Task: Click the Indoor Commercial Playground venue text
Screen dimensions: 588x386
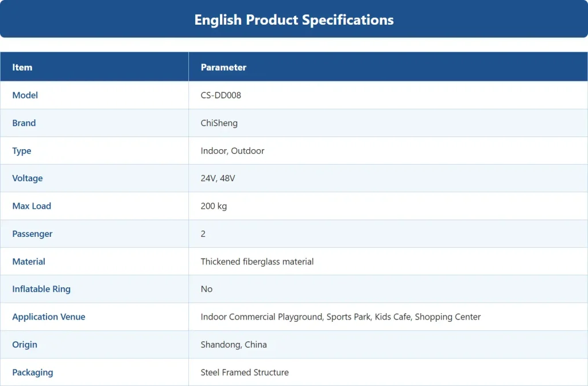Action: point(261,317)
